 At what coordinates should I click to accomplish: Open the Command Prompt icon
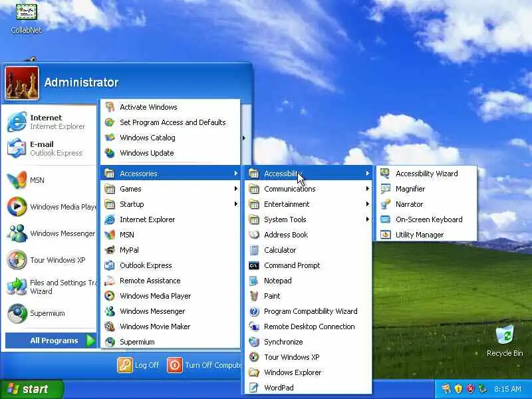click(254, 265)
